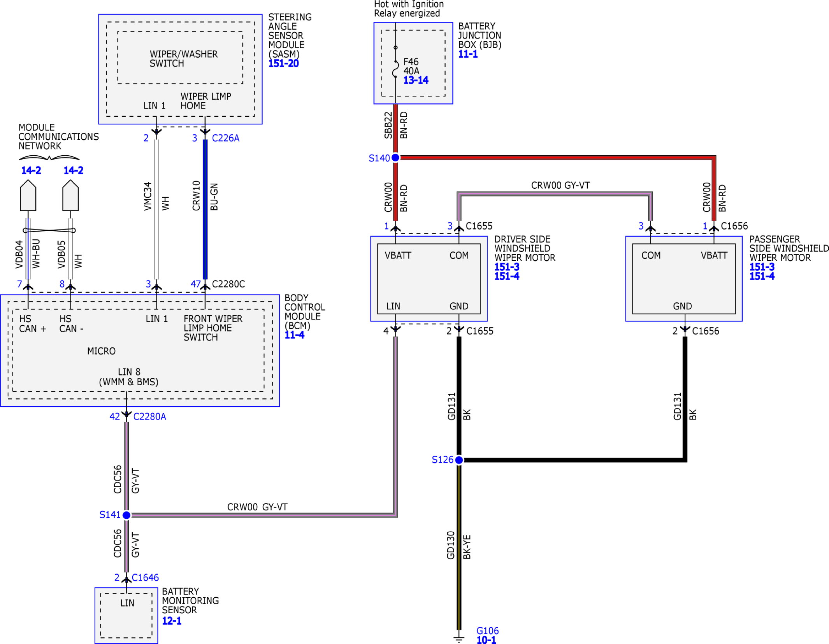Open the driver side wiper motor 151-3 link
The width and height of the screenshot is (829, 644).
click(x=507, y=267)
